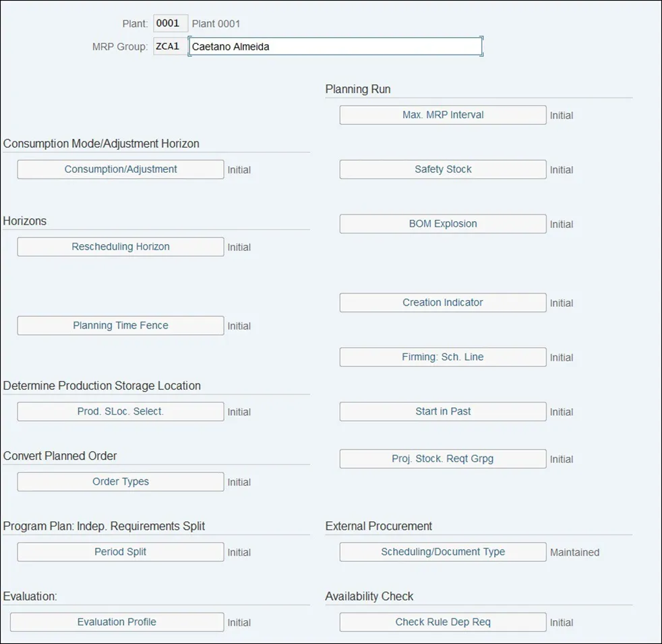Open Consumption/Adjustment settings
662x644 pixels.
pos(120,169)
